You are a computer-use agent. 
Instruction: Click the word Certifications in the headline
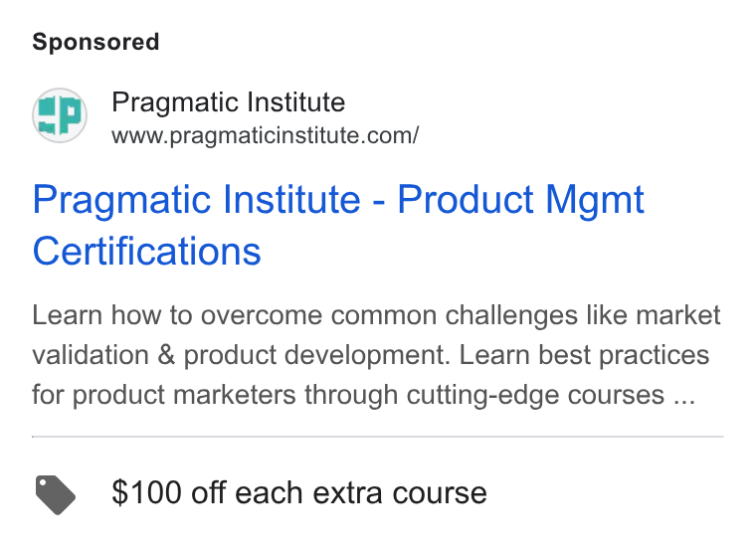click(147, 252)
